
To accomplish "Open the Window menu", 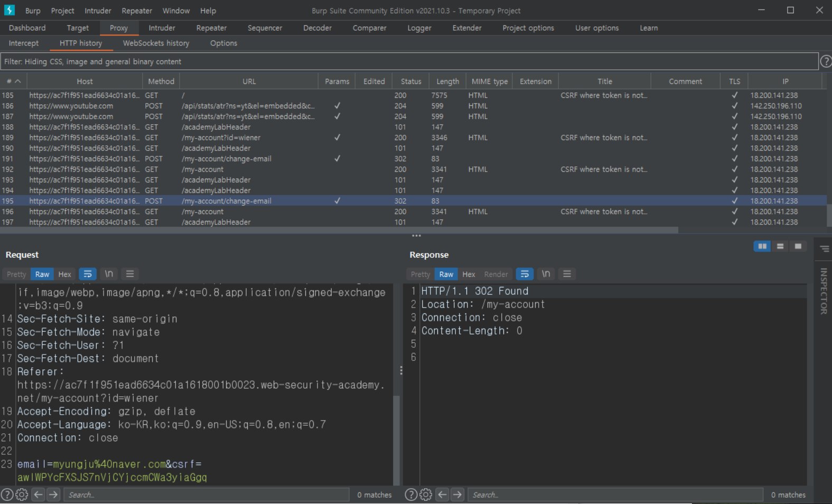I will (176, 11).
